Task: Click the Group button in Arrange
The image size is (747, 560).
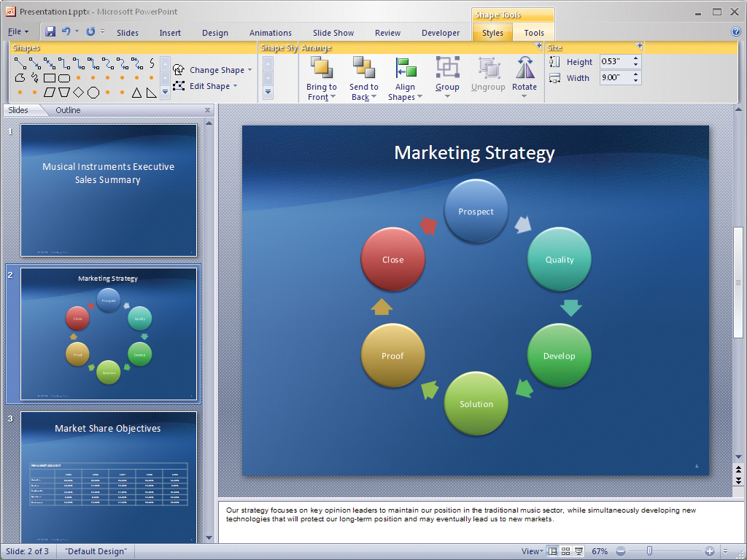Action: 447,77
